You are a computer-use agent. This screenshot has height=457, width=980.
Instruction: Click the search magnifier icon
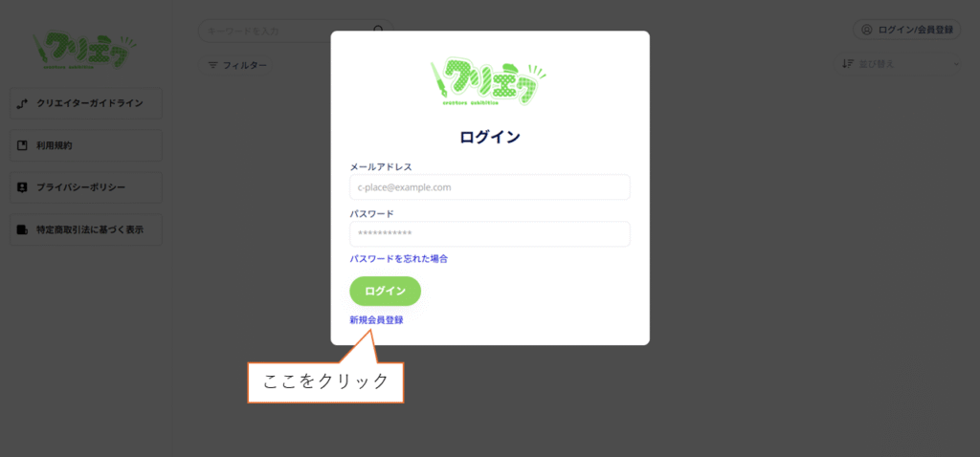tap(379, 30)
